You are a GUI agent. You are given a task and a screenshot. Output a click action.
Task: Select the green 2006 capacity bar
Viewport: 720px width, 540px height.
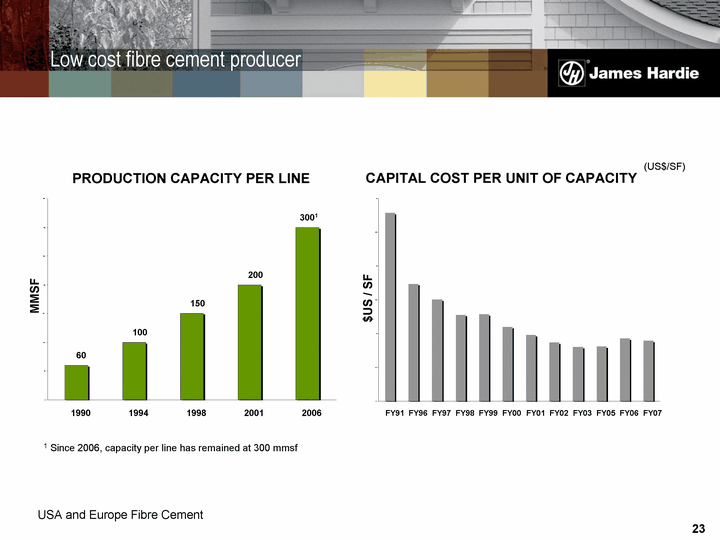pyautogui.click(x=307, y=313)
